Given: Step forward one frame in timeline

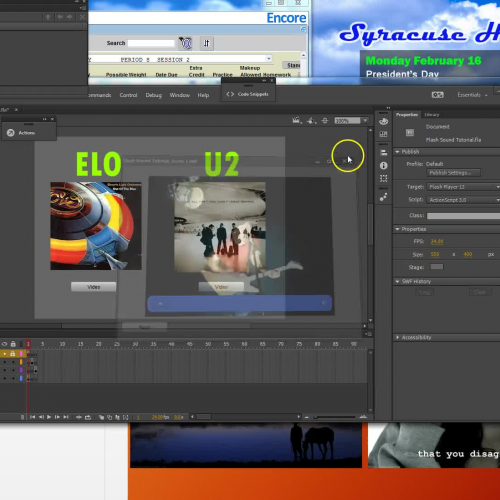Looking at the screenshot, I should coord(57,417).
